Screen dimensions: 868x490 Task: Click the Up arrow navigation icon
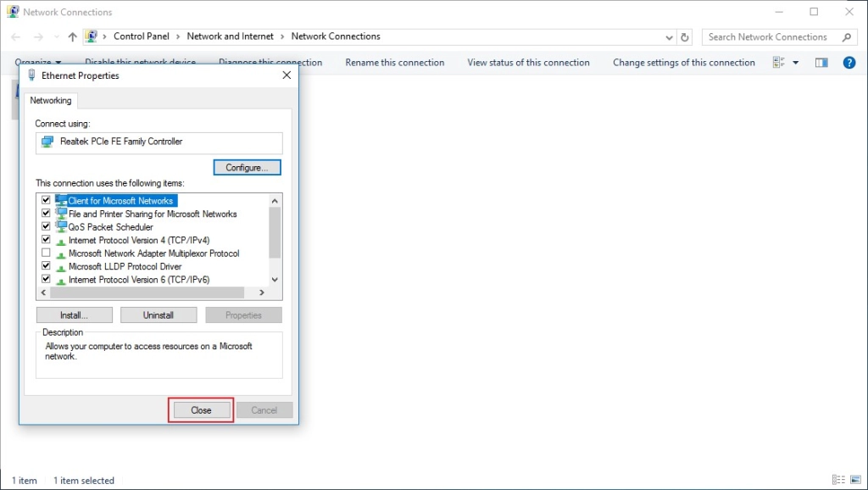(72, 37)
